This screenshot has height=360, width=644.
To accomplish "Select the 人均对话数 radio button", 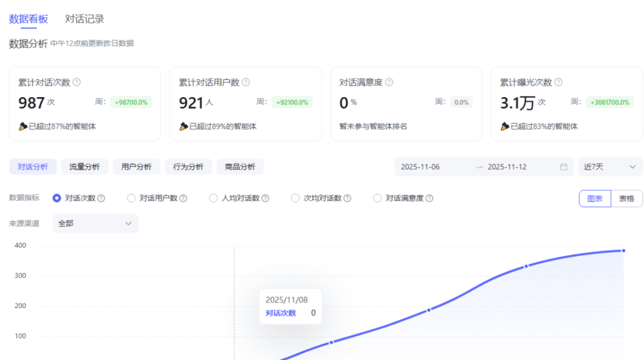I will coord(213,198).
